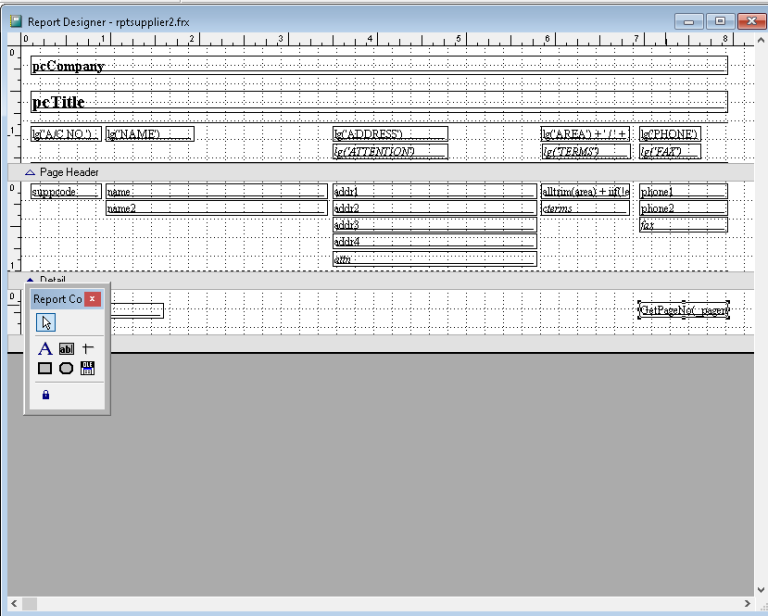Toggle the Button Lock padlock
The image size is (768, 616).
point(46,395)
